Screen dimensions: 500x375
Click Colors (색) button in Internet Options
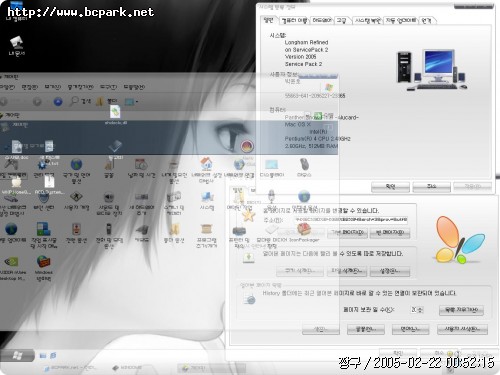coord(321,329)
